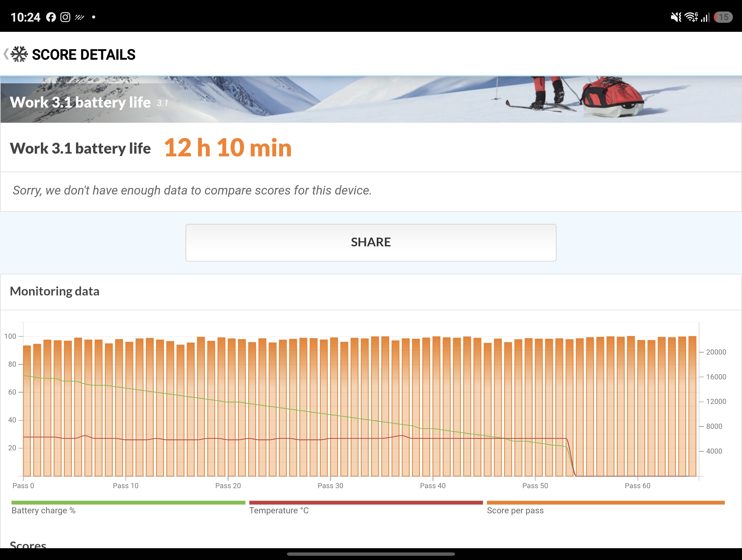Tap the back chevron beside Score Details

pyautogui.click(x=6, y=54)
